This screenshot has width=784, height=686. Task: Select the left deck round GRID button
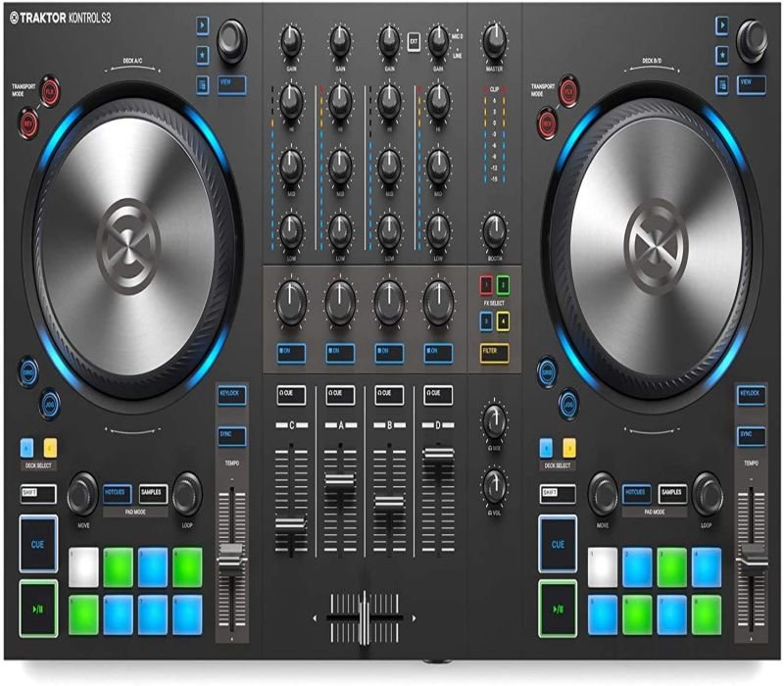(28, 372)
